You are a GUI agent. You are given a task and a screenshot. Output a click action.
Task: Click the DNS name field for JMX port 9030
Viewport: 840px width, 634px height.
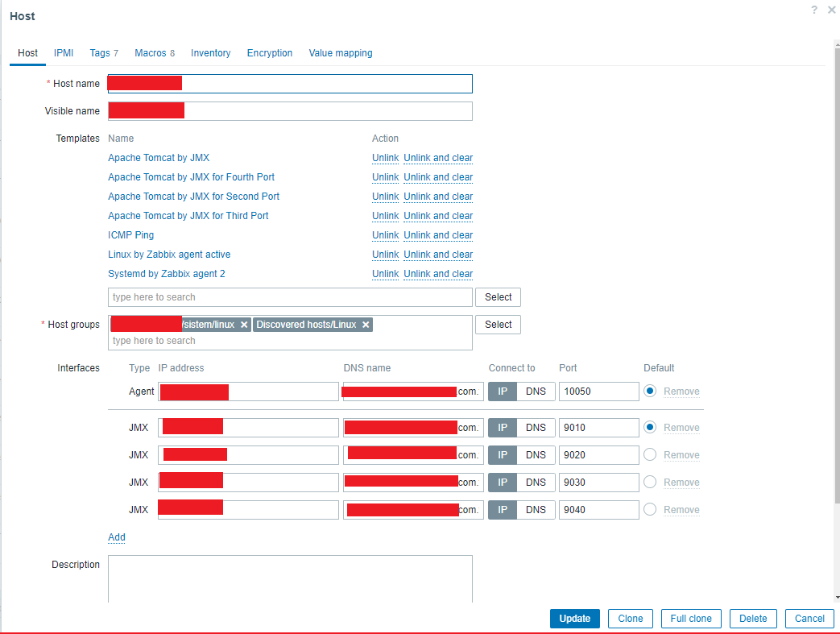pos(413,483)
